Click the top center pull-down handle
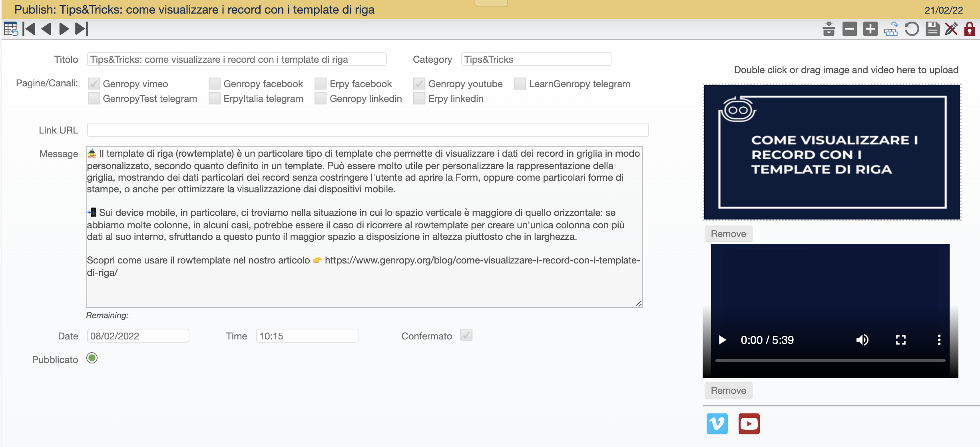The height and width of the screenshot is (447, 980). click(x=491, y=3)
